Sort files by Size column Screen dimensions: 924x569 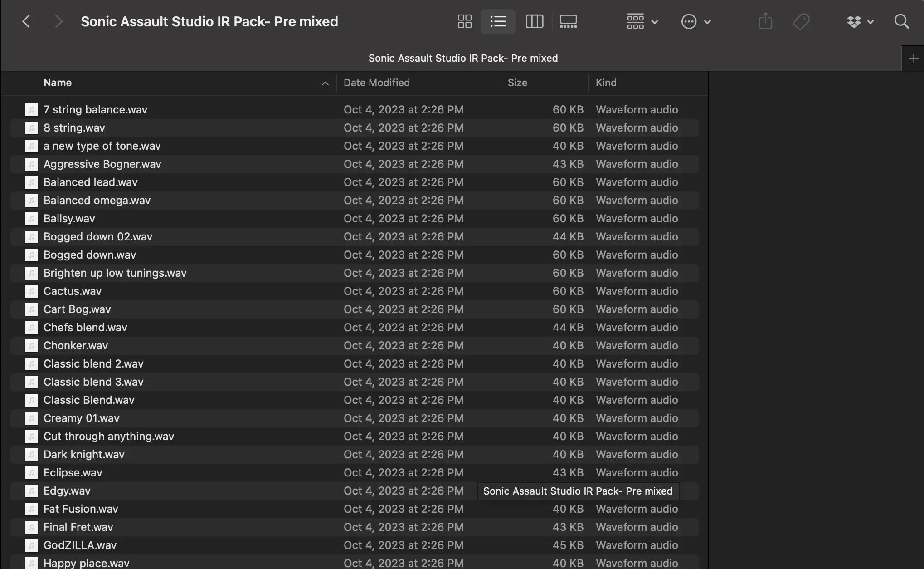517,83
